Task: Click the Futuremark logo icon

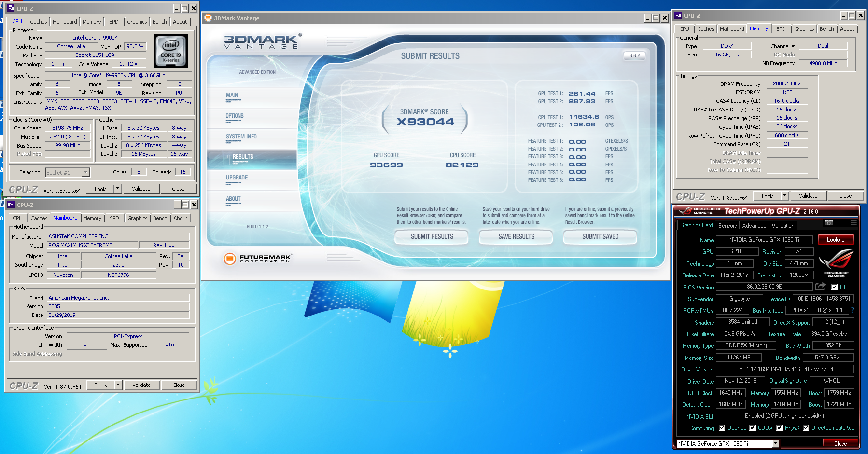Action: tap(230, 259)
